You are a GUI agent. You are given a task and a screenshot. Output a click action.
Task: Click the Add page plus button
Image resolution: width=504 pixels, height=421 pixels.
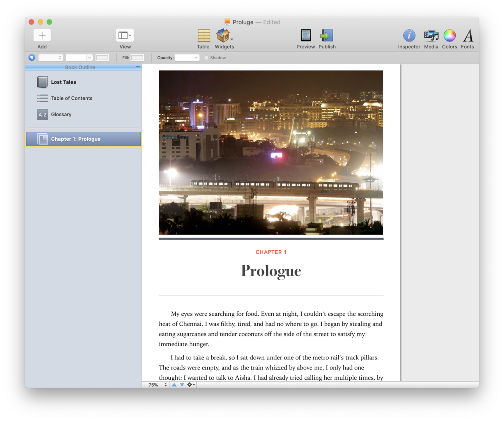click(x=42, y=35)
